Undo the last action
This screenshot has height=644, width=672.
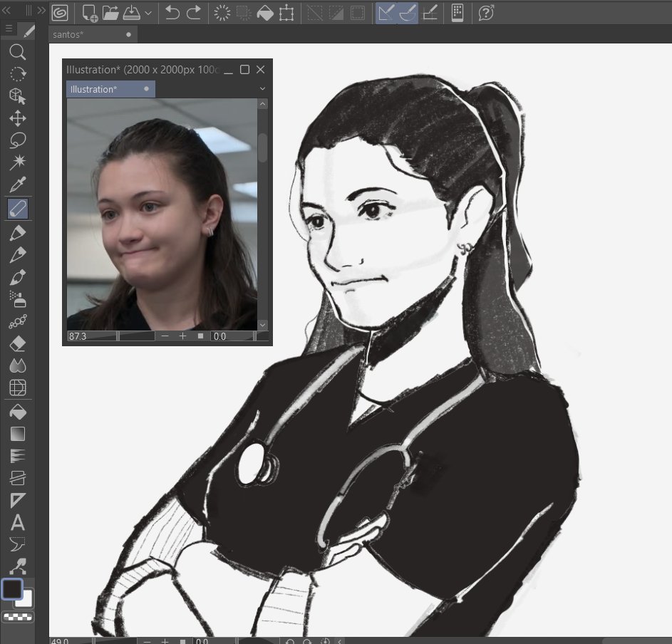tap(172, 13)
